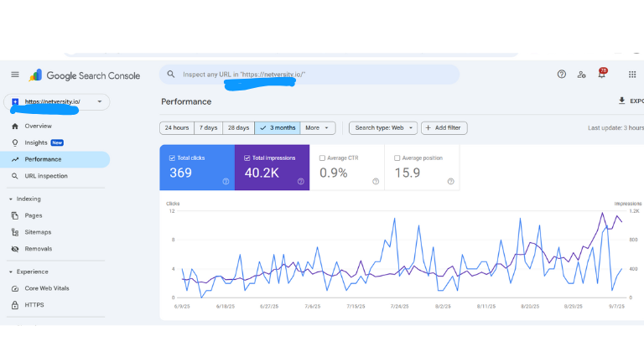Open Core Web Vitals report
The width and height of the screenshot is (644, 362).
tap(55, 288)
